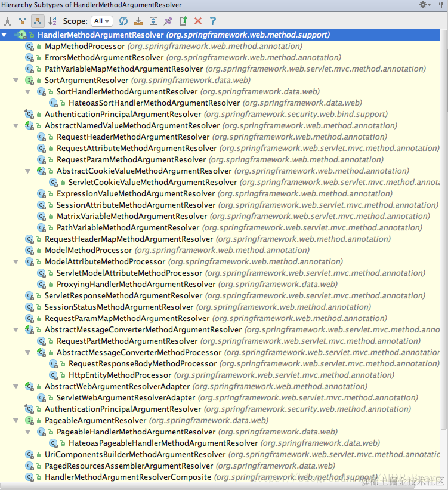Click abstract class icon beside AbstractWebArgumentResolverAdapter
Viewport: 448px width, 490px height.
click(x=30, y=387)
